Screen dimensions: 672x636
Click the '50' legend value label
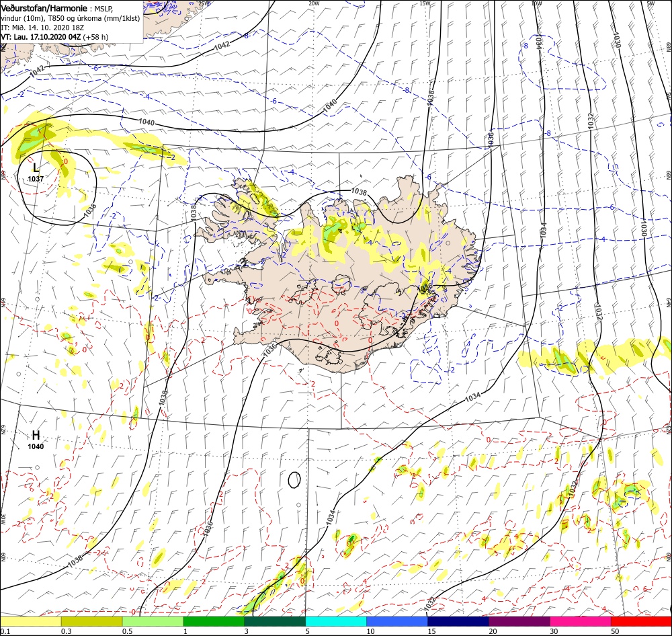click(x=615, y=631)
